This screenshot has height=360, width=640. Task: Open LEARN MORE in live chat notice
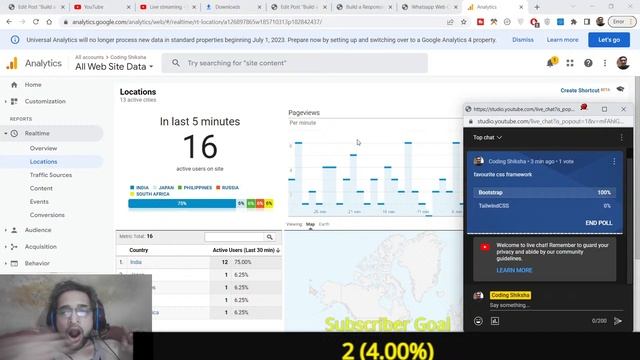(514, 270)
